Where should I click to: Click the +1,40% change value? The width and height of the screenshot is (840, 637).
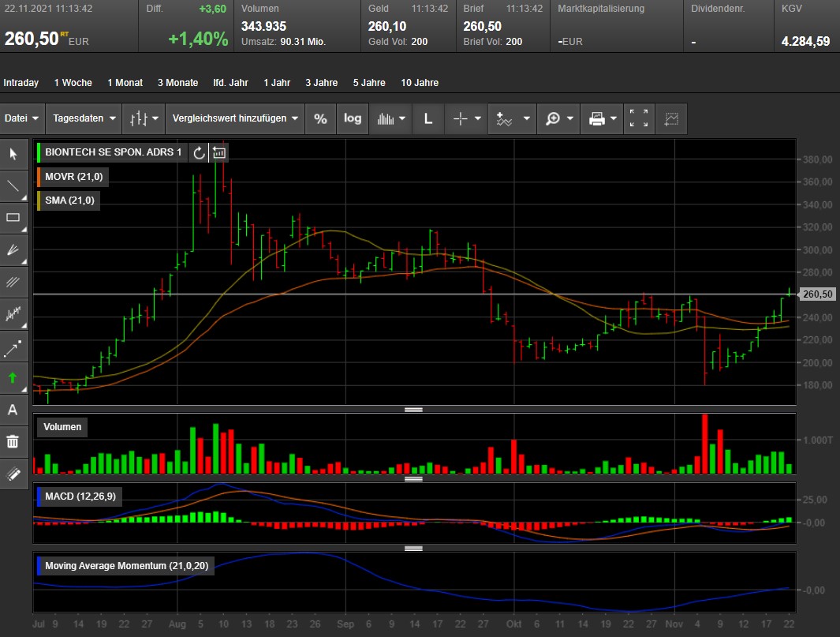[x=198, y=39]
